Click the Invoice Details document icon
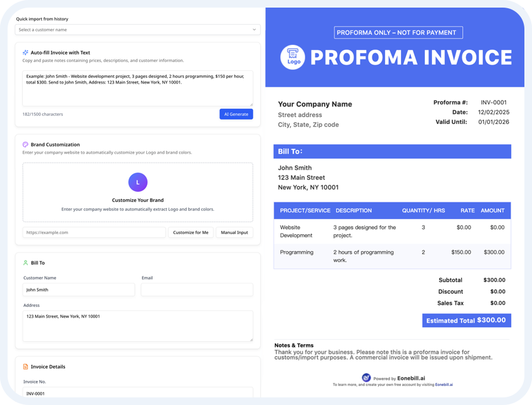Screen dimensions: 532x405 (25, 366)
